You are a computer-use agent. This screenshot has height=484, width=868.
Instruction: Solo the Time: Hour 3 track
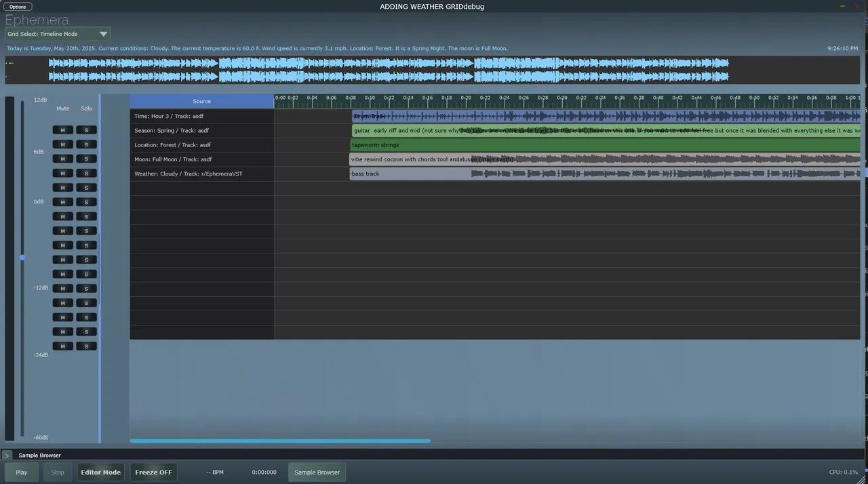[86, 129]
